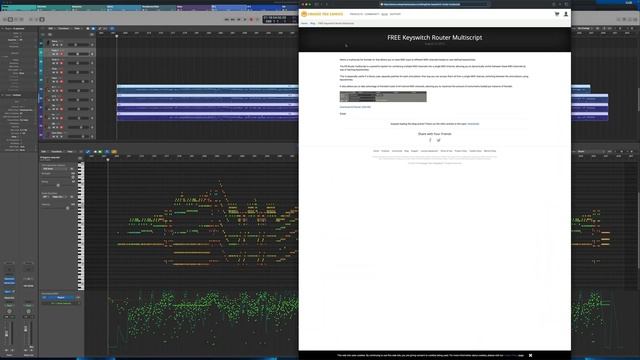Open the PRODUCTS menu on the website

[356, 14]
